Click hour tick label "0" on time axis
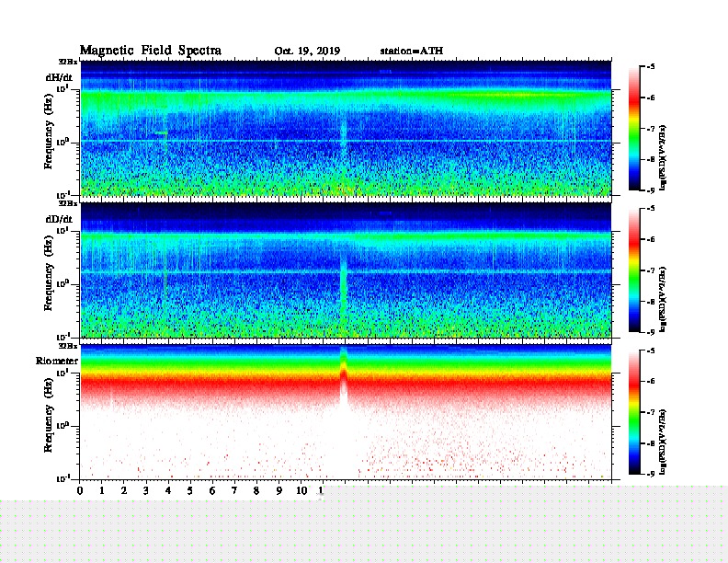This screenshot has width=728, height=563. pos(80,491)
